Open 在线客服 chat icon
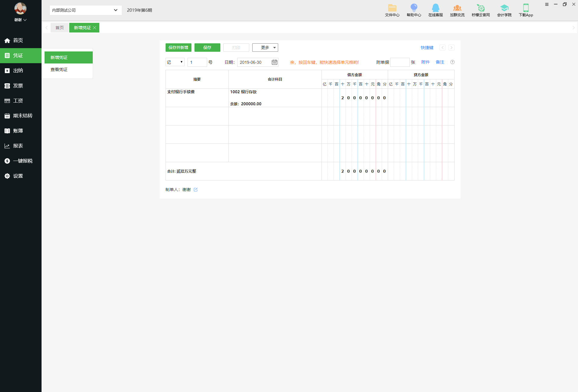 point(435,8)
